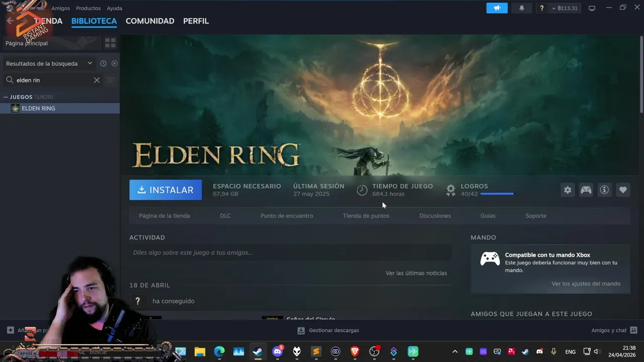This screenshot has width=644, height=362.
Task: Open the BIBLIOTECA section
Action: click(94, 21)
